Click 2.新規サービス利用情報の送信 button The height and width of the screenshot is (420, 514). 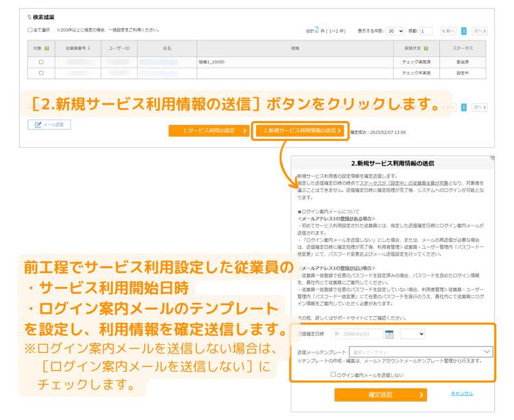point(299,131)
